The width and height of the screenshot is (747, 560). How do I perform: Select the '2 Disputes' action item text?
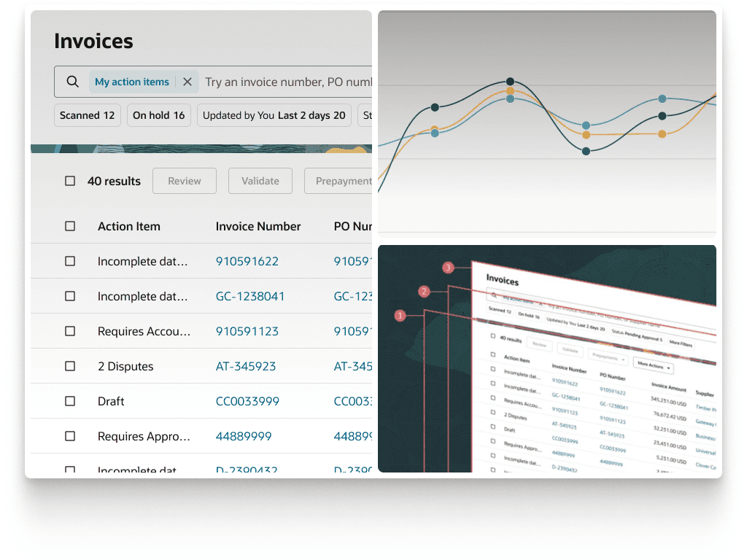125,366
